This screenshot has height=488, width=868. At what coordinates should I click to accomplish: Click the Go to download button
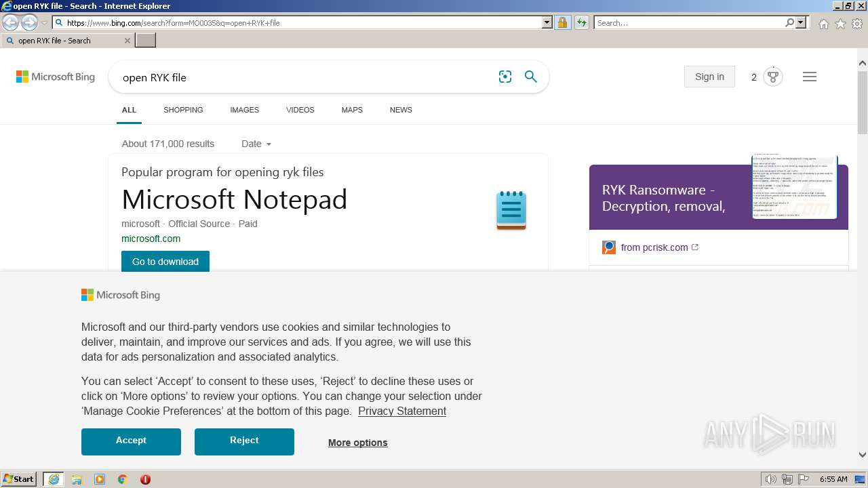click(x=165, y=262)
